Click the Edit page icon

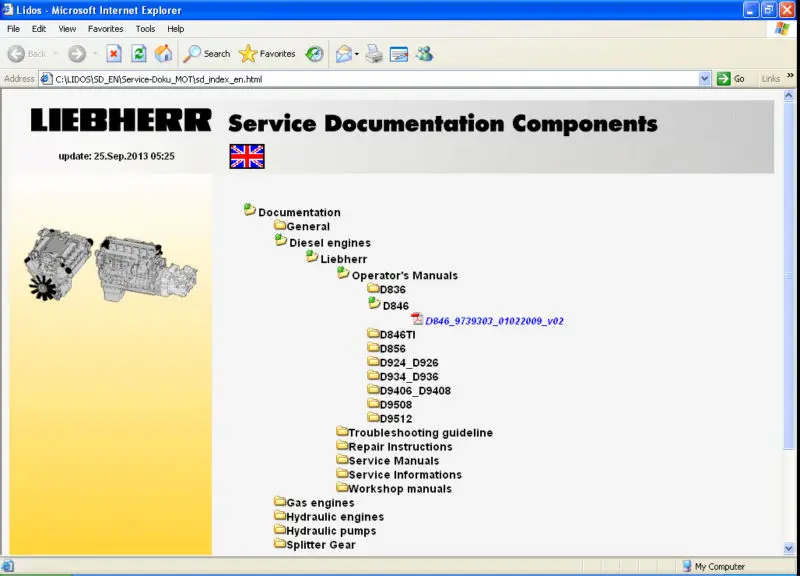pyautogui.click(x=398, y=54)
